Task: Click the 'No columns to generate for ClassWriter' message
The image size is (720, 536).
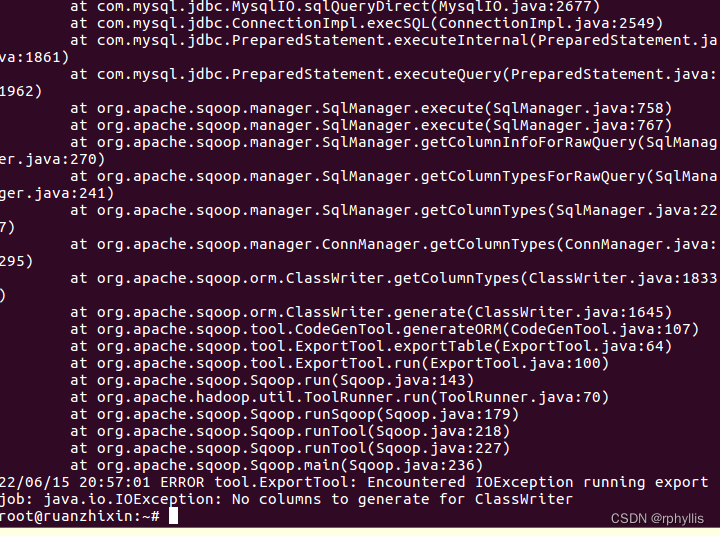Action: click(402, 499)
